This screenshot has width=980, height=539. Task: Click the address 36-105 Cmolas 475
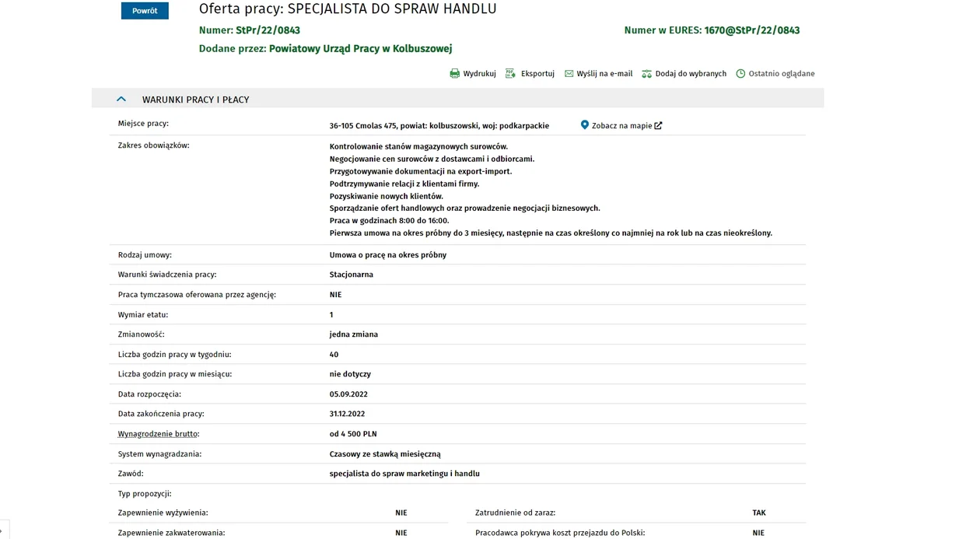[x=363, y=126]
